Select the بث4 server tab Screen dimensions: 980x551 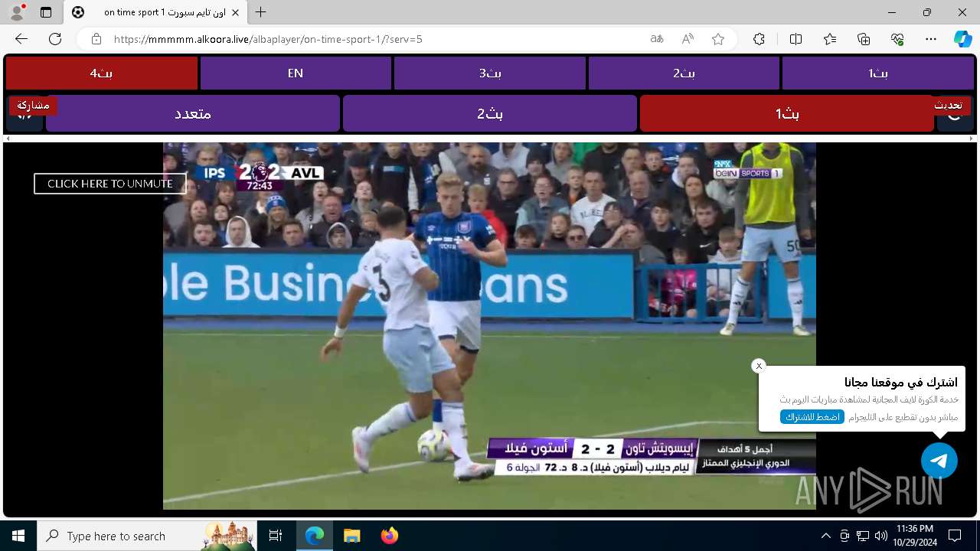click(x=102, y=73)
